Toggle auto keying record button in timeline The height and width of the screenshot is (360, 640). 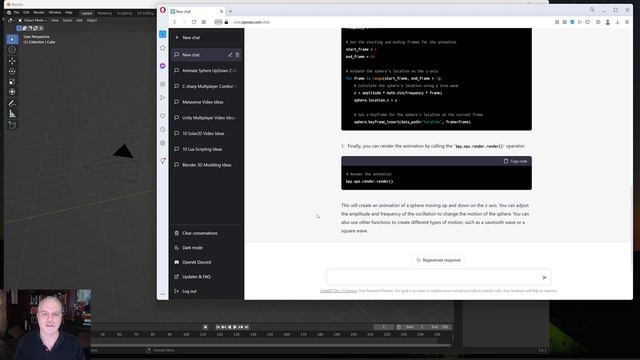(x=205, y=327)
